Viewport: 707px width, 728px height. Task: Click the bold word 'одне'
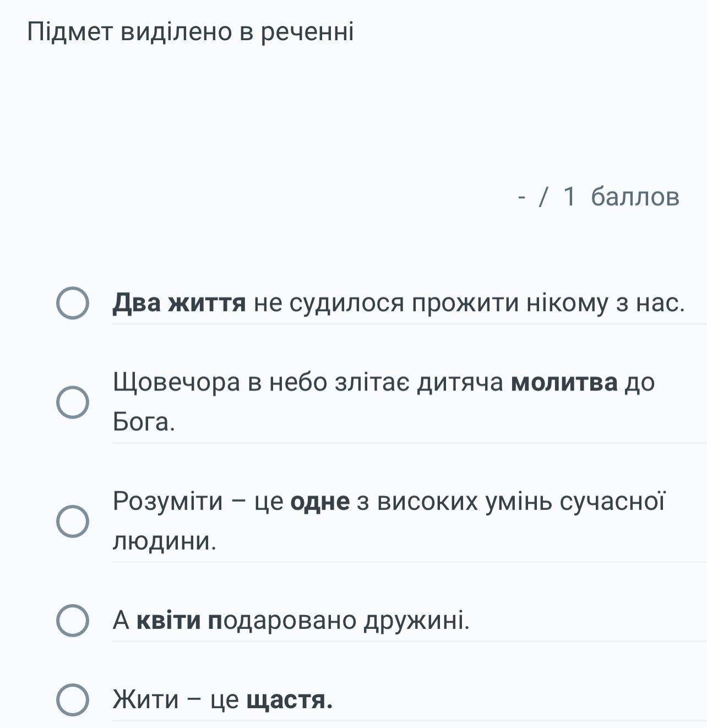(320, 501)
